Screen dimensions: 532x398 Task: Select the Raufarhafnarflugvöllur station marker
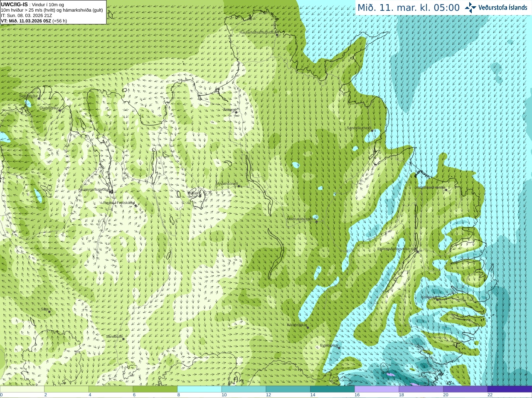point(277,35)
